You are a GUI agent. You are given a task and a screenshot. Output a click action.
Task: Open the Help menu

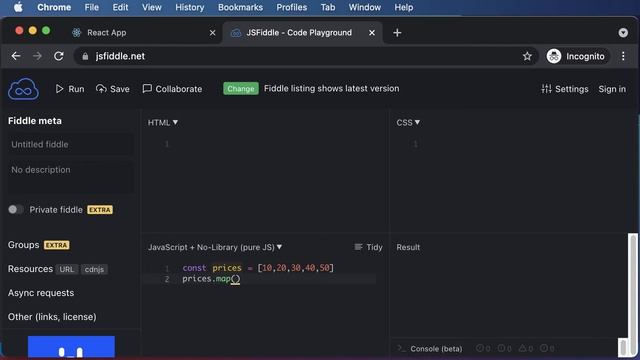coord(404,7)
